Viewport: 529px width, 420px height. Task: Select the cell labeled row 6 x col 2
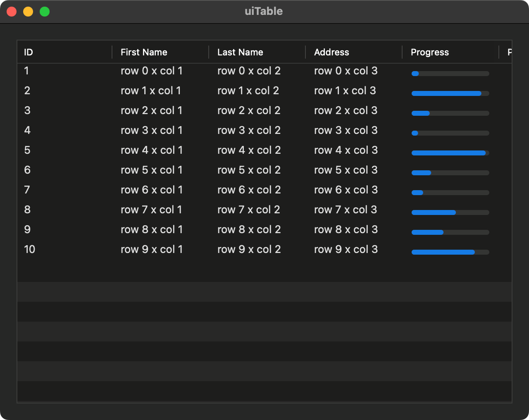coord(249,190)
